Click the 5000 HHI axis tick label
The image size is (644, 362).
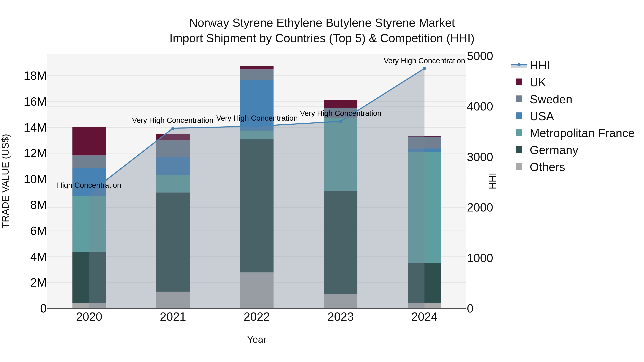point(480,56)
